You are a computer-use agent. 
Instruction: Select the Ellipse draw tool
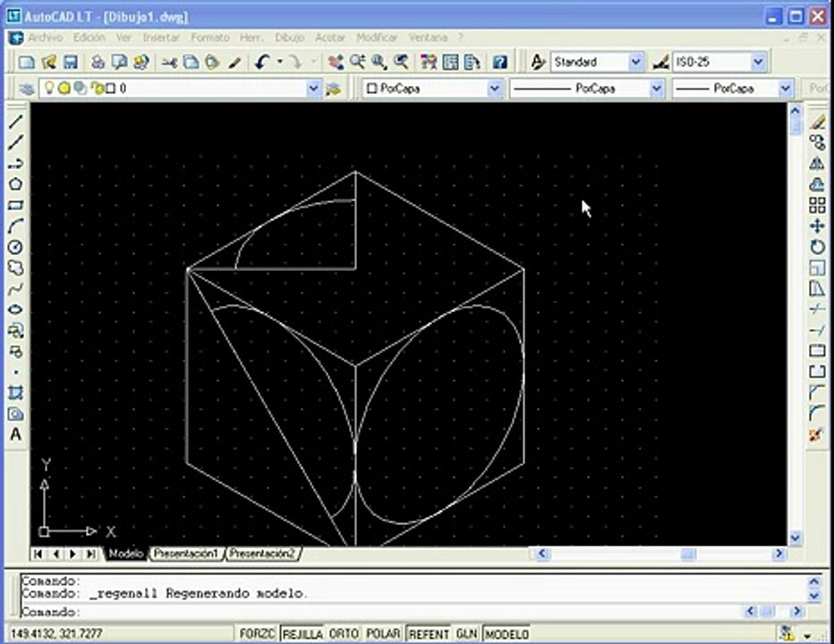click(16, 309)
